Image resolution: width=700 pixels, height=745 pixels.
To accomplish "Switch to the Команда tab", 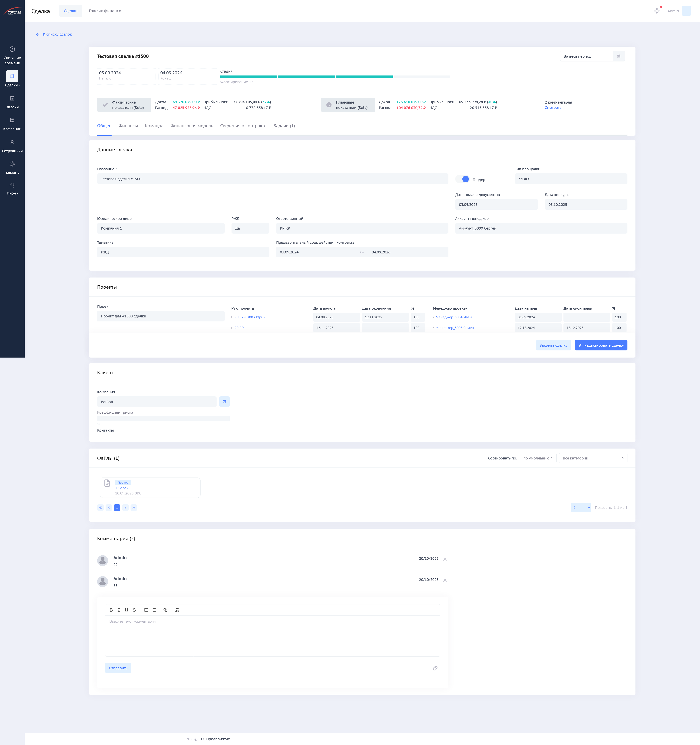I will 154,126.
